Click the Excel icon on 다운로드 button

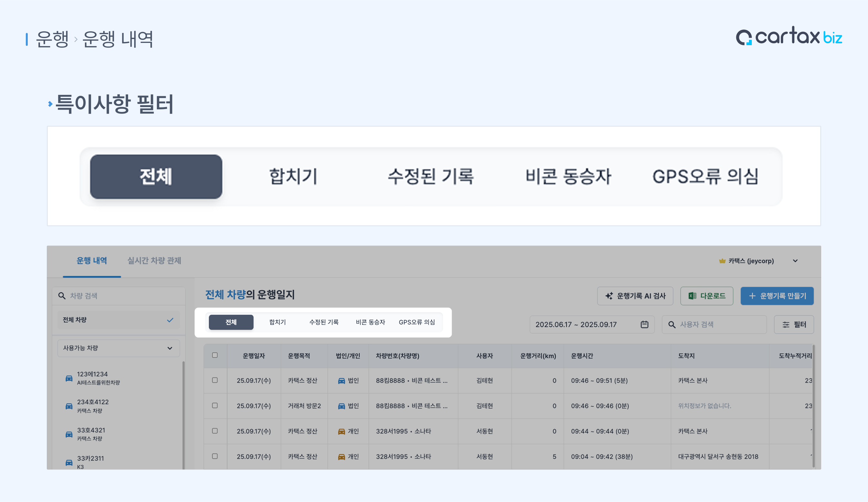692,296
